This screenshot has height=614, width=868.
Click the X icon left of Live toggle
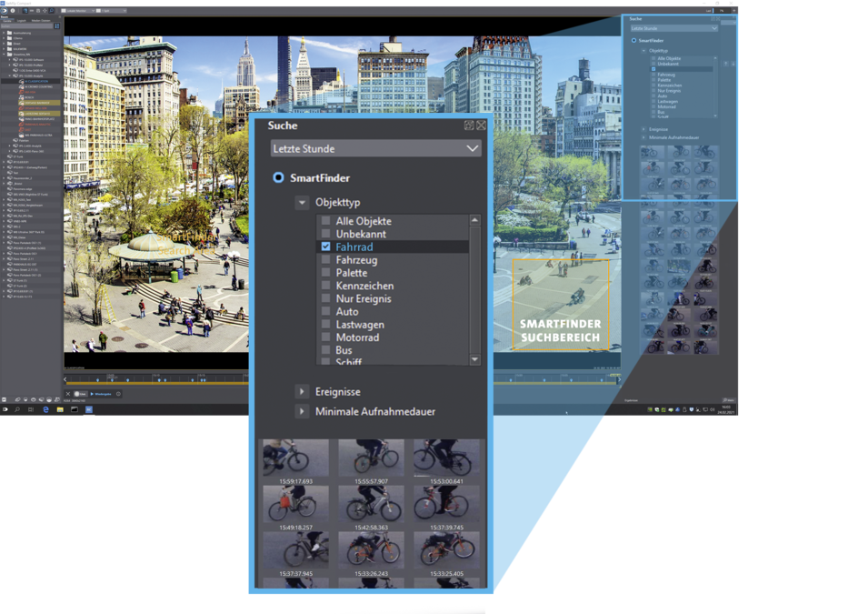pyautogui.click(x=68, y=394)
